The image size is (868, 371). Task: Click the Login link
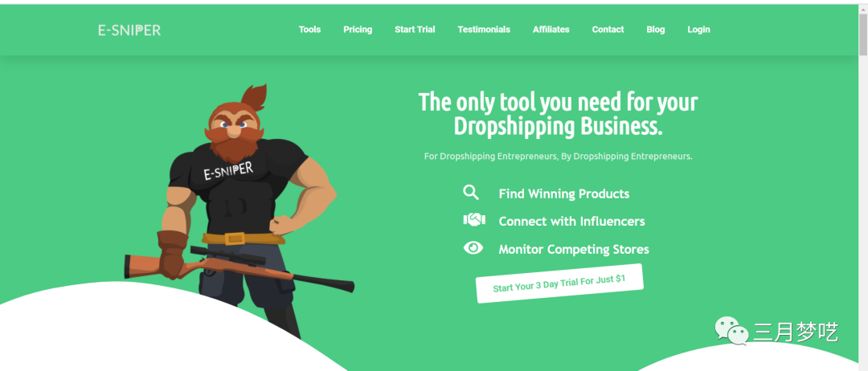(698, 29)
